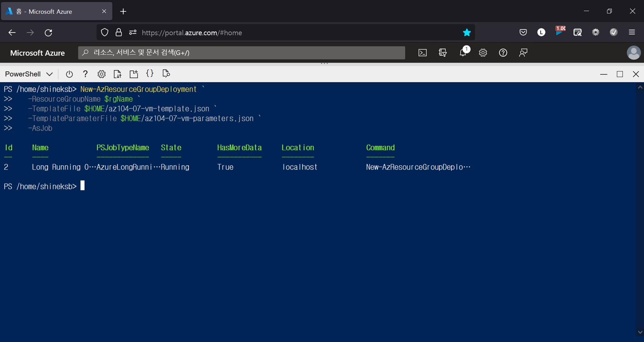This screenshot has height=342, width=644.
Task: Restart the Cloud Shell with power icon
Action: click(69, 74)
